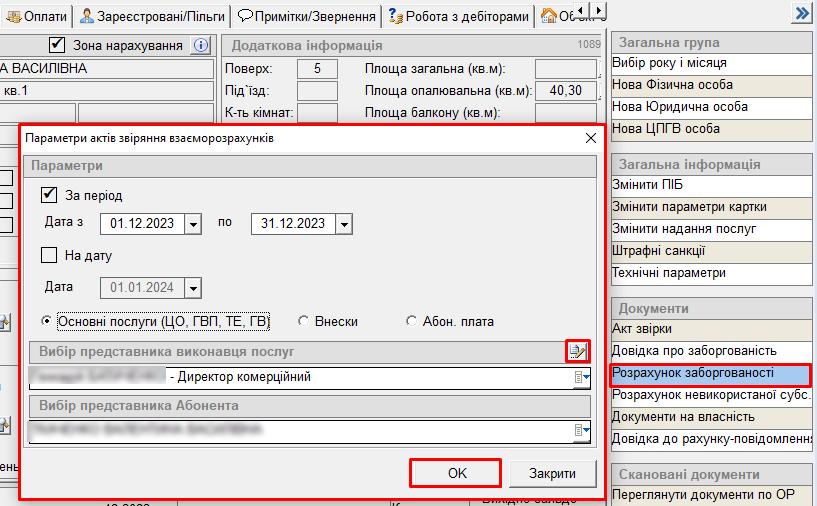Image resolution: width=817 pixels, height=506 pixels.
Task: Click the blue info icon beside Зона нарахування
Action: 200,46
